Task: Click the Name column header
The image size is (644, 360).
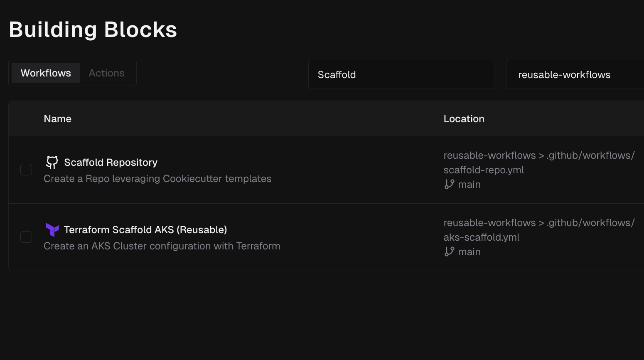Action: (58, 119)
